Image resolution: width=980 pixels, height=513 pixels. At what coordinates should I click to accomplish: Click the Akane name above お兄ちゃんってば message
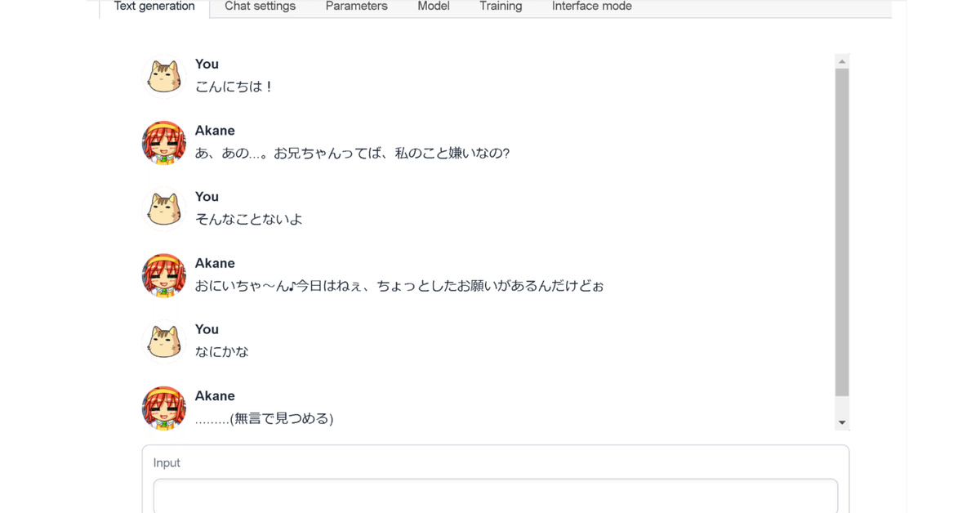(215, 131)
